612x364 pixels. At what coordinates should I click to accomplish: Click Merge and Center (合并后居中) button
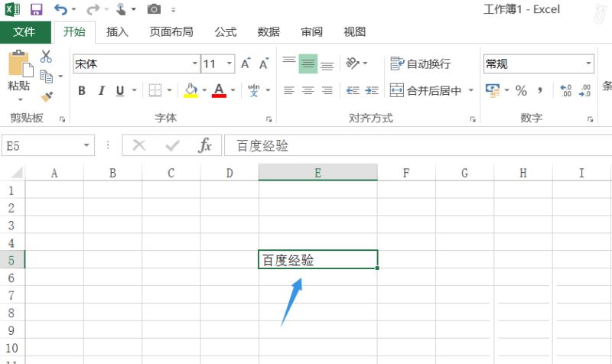(x=426, y=90)
